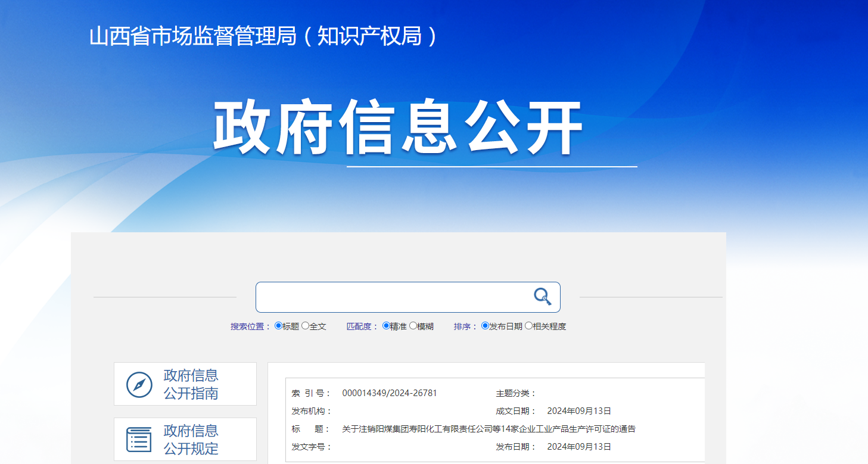This screenshot has width=868, height=464.
Task: Open the 政府信息公开指南 text link
Action: tap(191, 384)
